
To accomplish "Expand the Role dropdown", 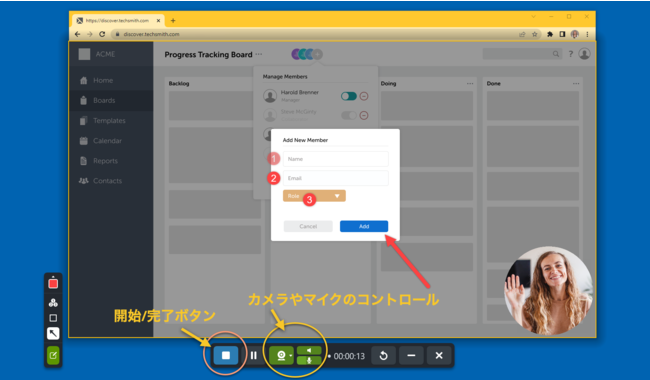I will pyautogui.click(x=314, y=196).
